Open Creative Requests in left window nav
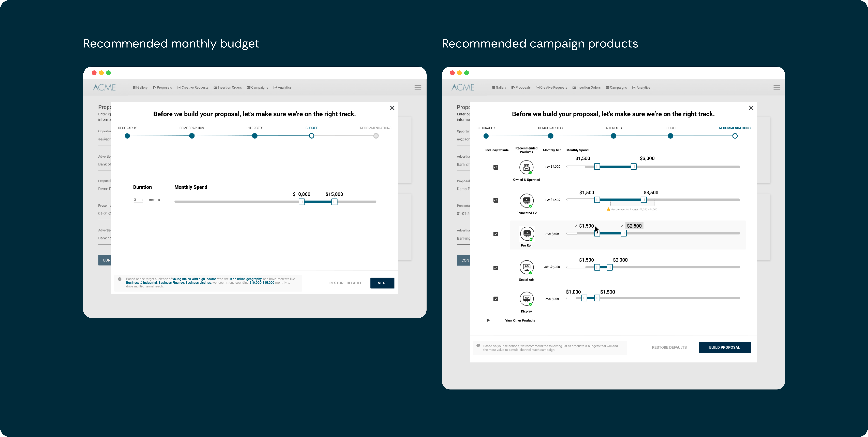The height and width of the screenshot is (437, 868). pos(193,88)
